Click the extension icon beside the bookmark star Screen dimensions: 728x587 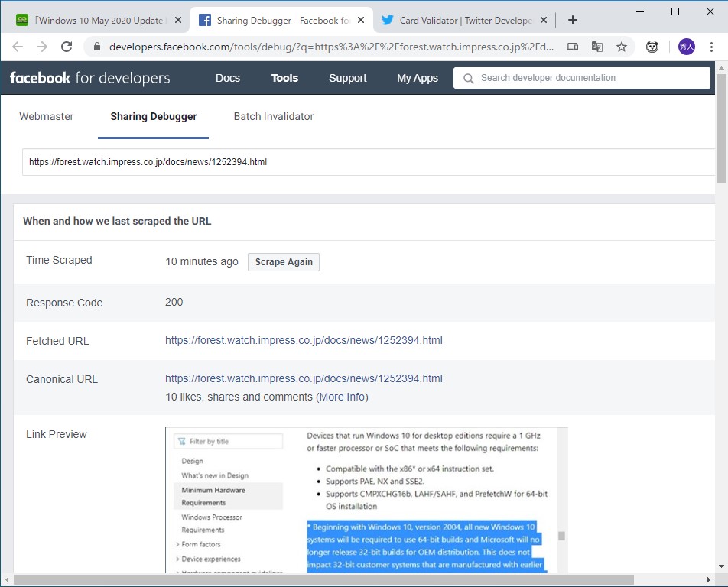pos(652,46)
